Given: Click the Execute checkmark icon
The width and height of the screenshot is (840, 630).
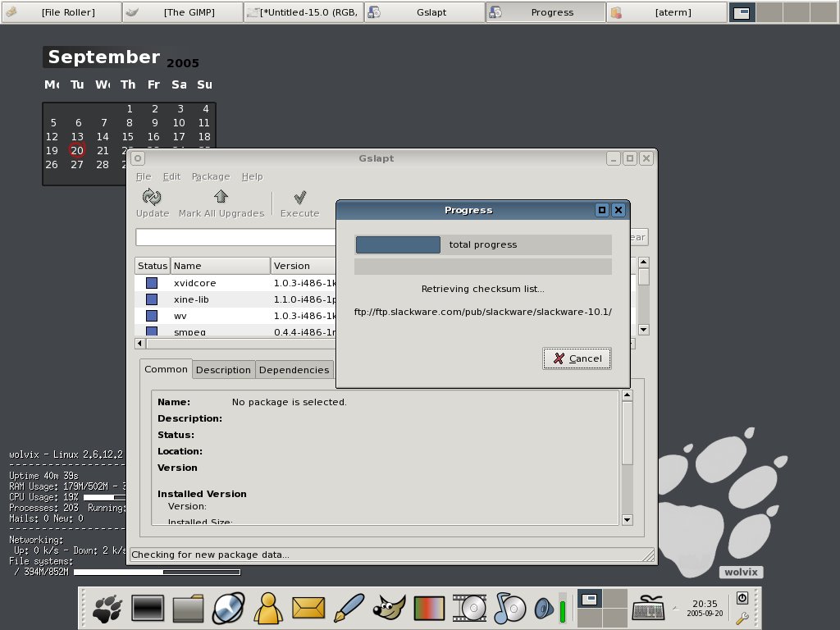Looking at the screenshot, I should click(x=300, y=197).
